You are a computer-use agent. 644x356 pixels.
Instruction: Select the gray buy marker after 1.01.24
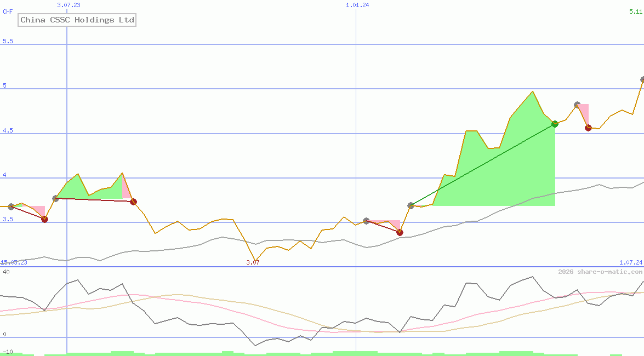[366, 221]
